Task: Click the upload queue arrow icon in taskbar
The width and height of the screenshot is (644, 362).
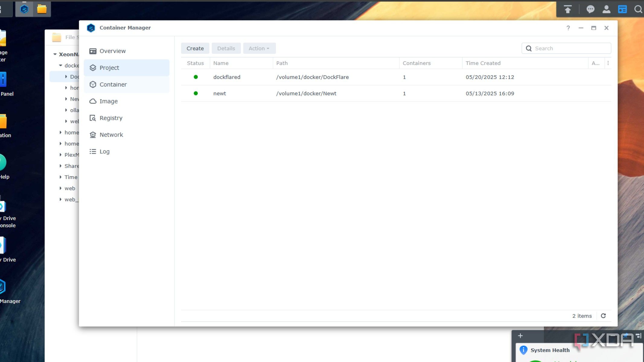Action: click(x=568, y=9)
